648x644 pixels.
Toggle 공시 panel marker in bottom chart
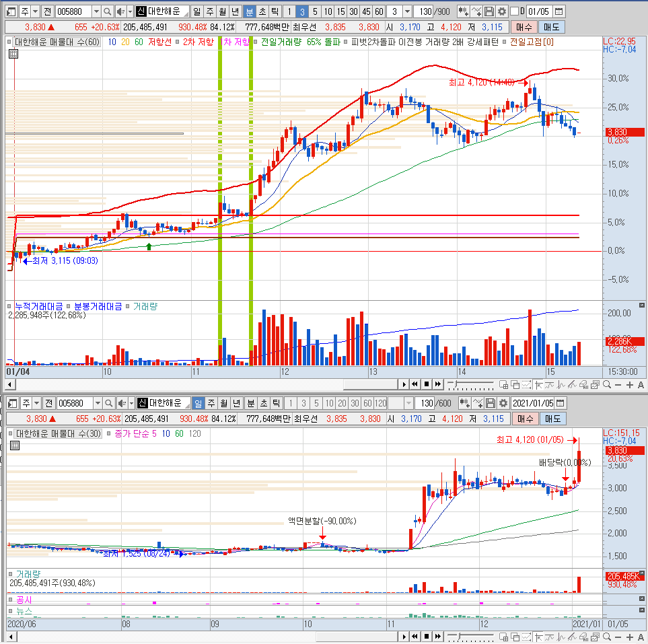point(11,600)
